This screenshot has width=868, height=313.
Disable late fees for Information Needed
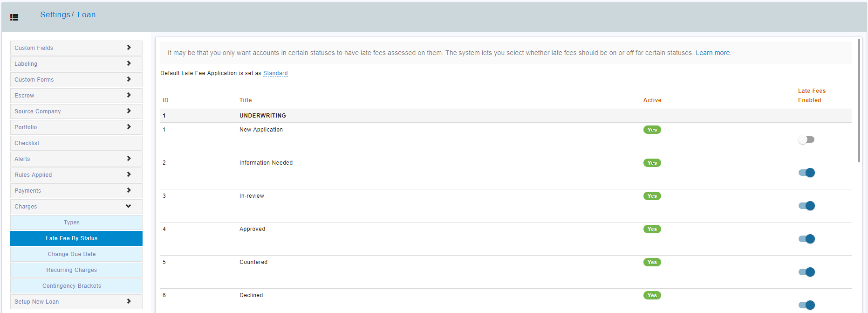pos(806,173)
